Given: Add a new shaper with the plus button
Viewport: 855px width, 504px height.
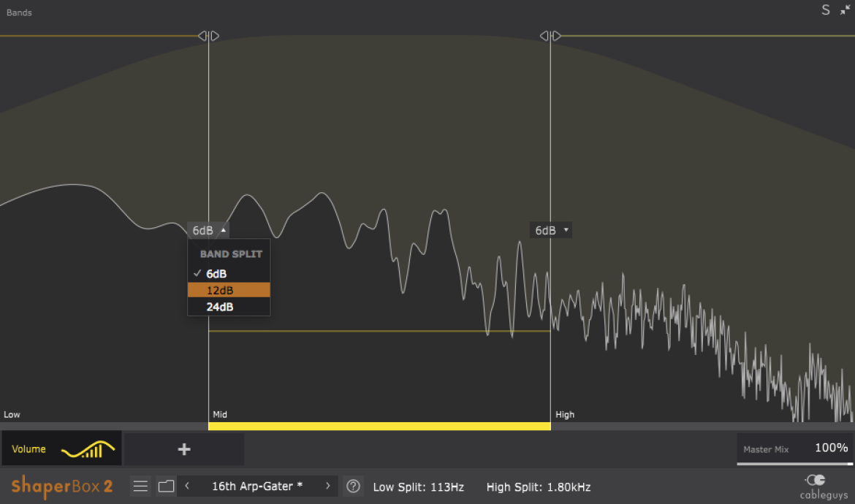Looking at the screenshot, I should coord(184,449).
